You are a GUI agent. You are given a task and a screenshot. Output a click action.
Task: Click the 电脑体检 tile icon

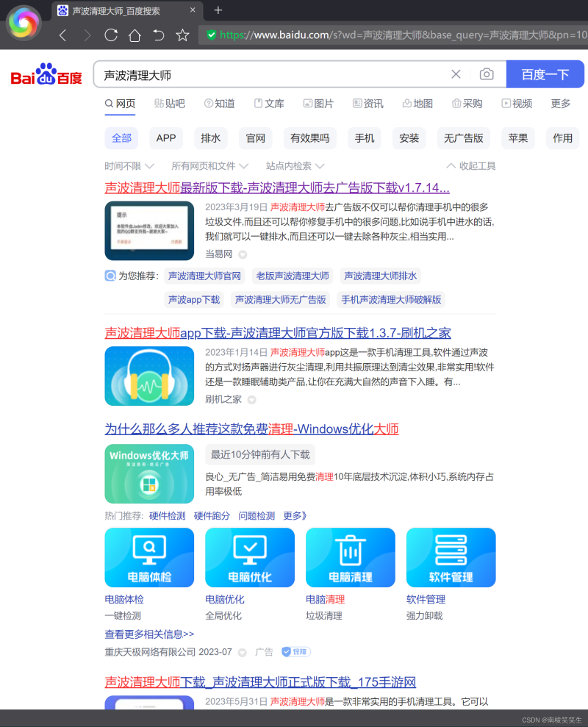coord(149,558)
